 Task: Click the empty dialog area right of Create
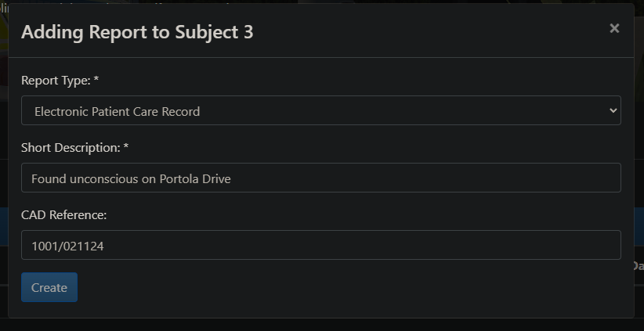coord(353,287)
